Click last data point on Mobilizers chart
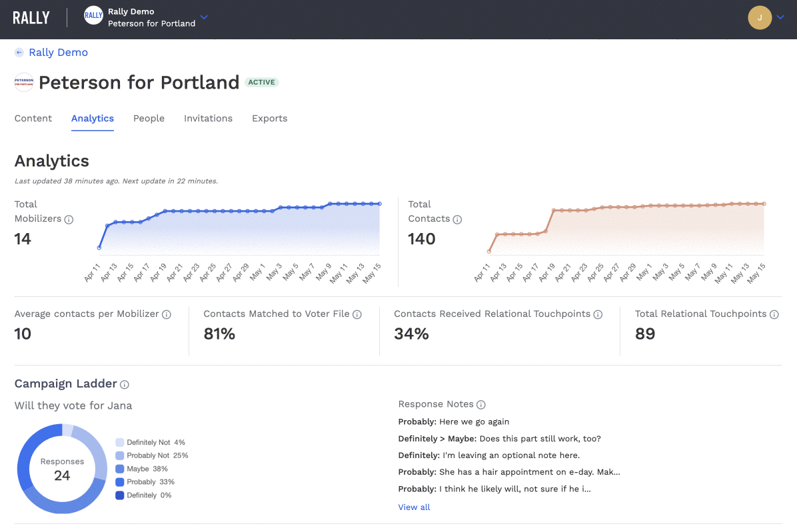The height and width of the screenshot is (532, 797). 380,204
